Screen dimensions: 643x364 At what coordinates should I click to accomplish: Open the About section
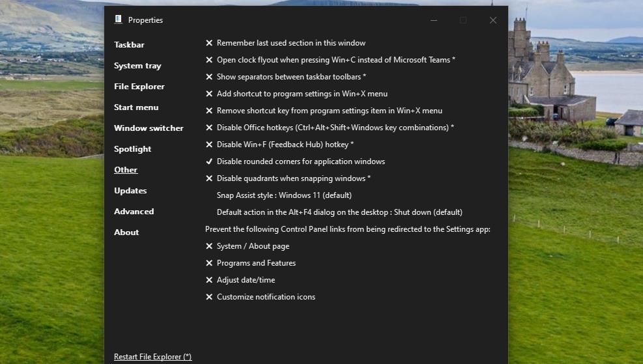click(126, 232)
